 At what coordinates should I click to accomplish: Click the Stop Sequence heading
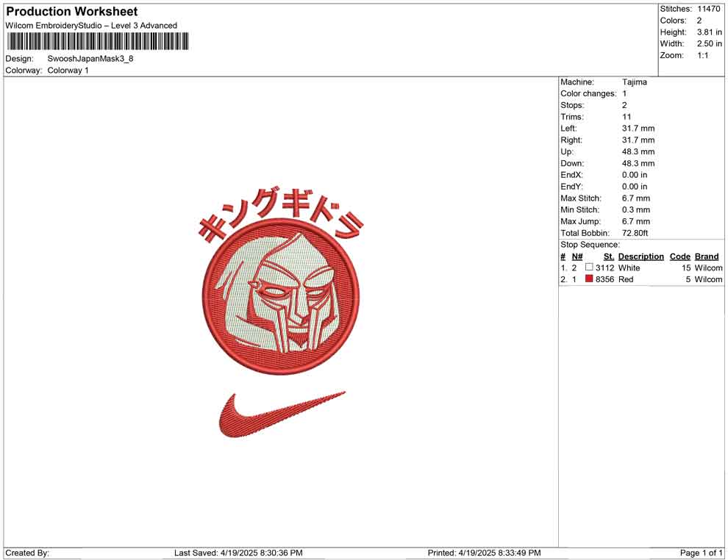click(590, 245)
